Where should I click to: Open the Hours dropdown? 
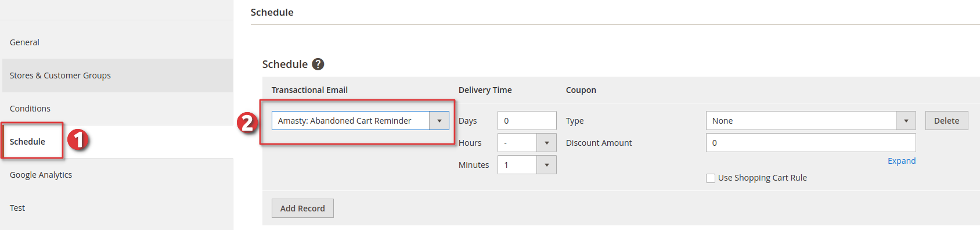527,143
